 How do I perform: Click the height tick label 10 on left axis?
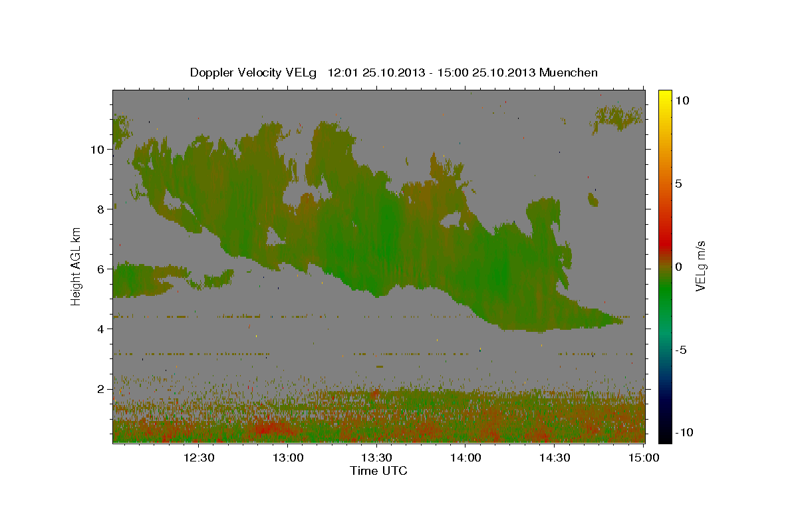[98, 149]
